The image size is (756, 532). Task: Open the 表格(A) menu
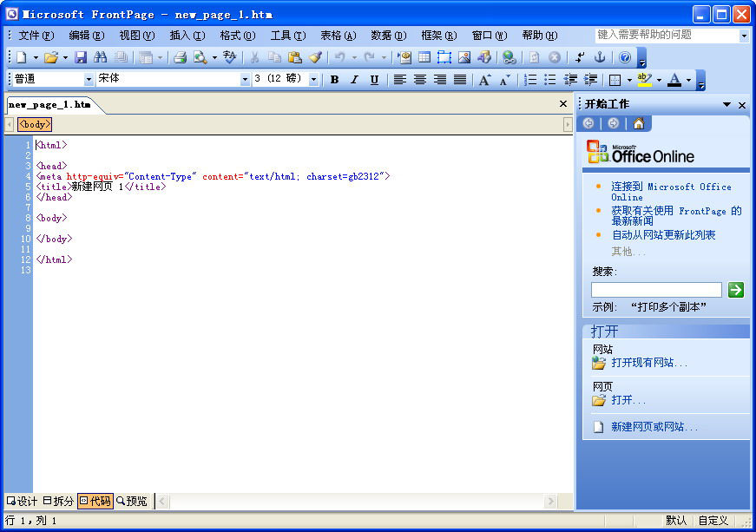pyautogui.click(x=338, y=36)
